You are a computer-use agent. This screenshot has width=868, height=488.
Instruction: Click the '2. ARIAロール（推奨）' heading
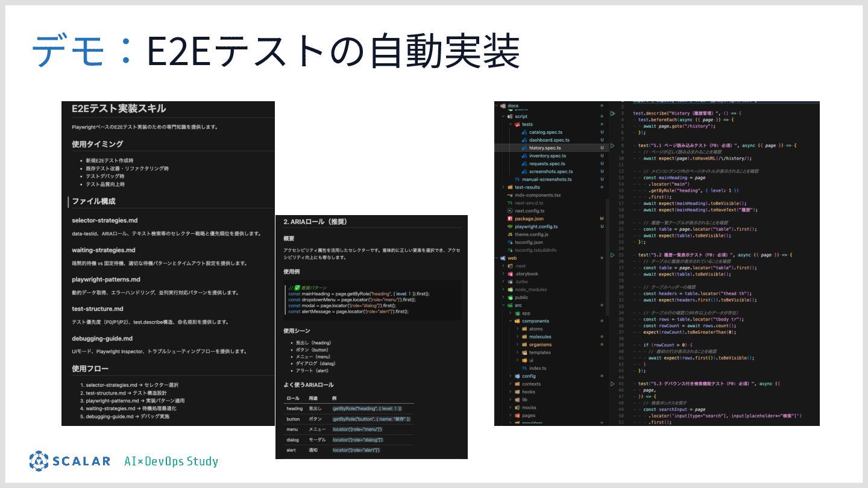[x=315, y=222]
